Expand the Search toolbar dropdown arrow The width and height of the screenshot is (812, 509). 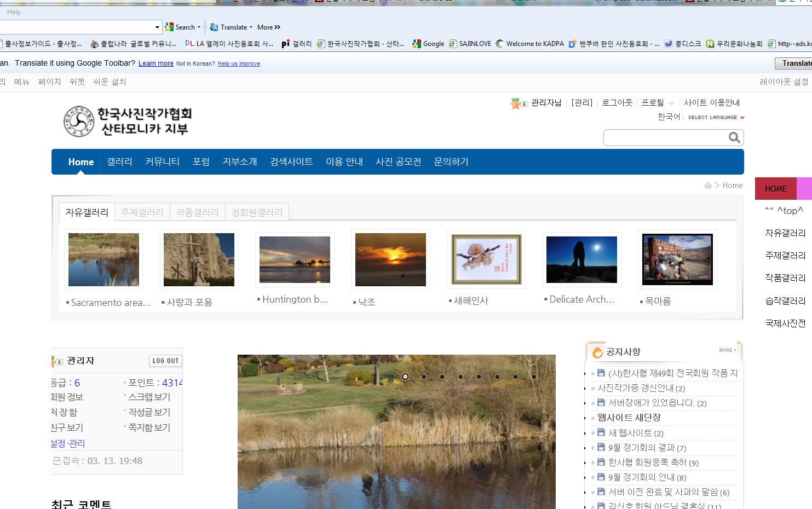pos(199,27)
